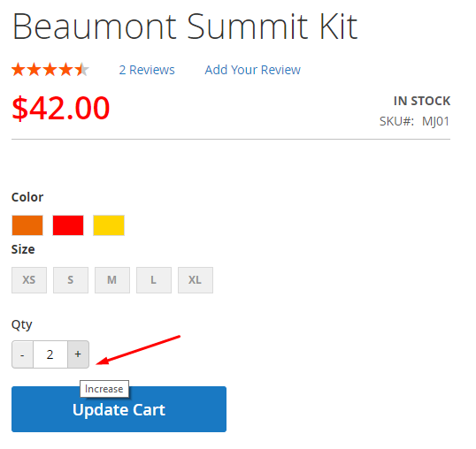Choose size XL option
476x449 pixels.
196,280
